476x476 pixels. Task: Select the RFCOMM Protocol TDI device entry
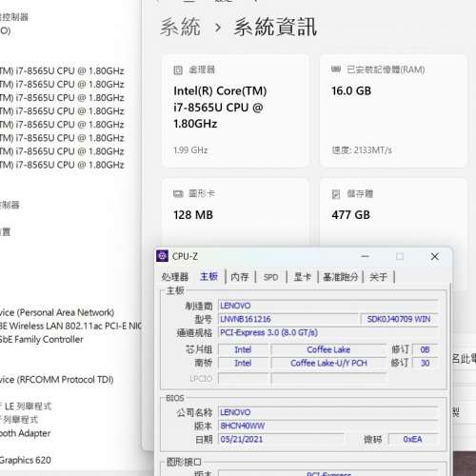pyautogui.click(x=57, y=380)
